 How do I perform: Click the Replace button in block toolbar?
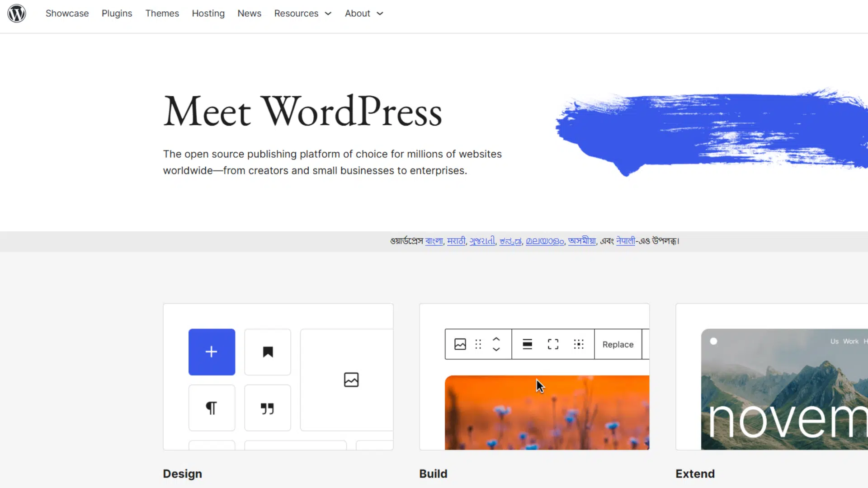tap(618, 344)
